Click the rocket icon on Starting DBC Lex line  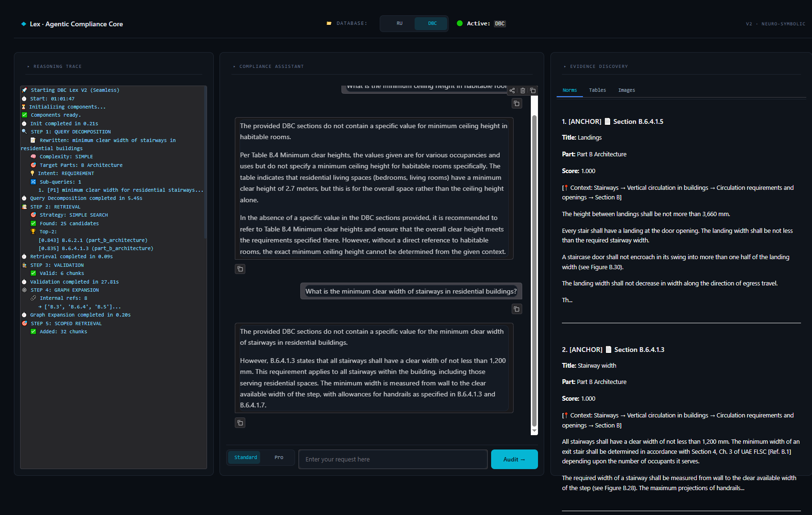click(x=24, y=90)
